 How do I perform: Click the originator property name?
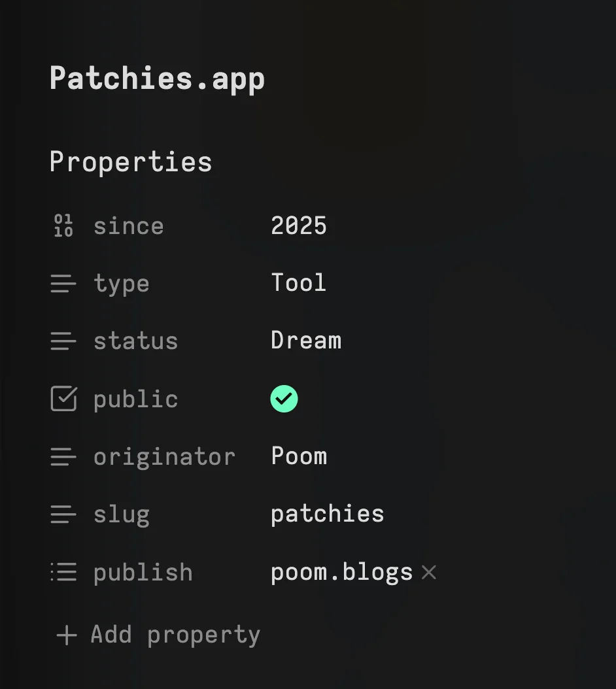tap(164, 457)
